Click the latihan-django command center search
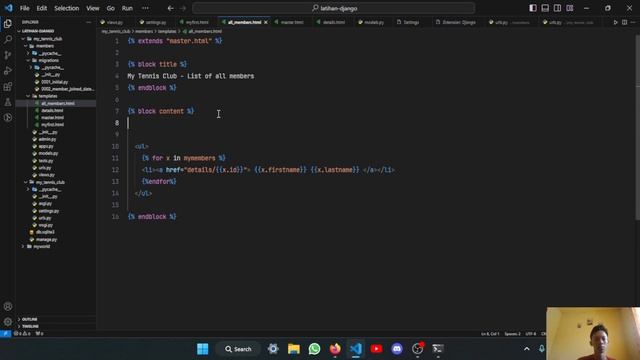 (333, 8)
